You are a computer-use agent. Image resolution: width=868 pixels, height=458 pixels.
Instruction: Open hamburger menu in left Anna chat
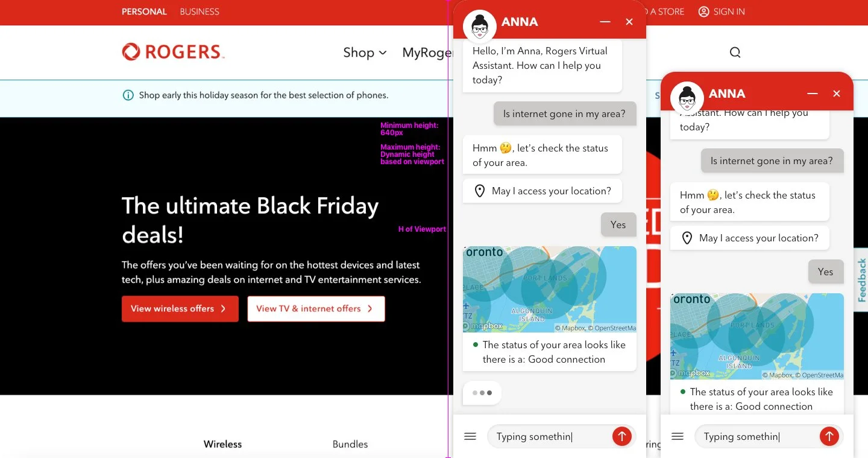pyautogui.click(x=470, y=436)
